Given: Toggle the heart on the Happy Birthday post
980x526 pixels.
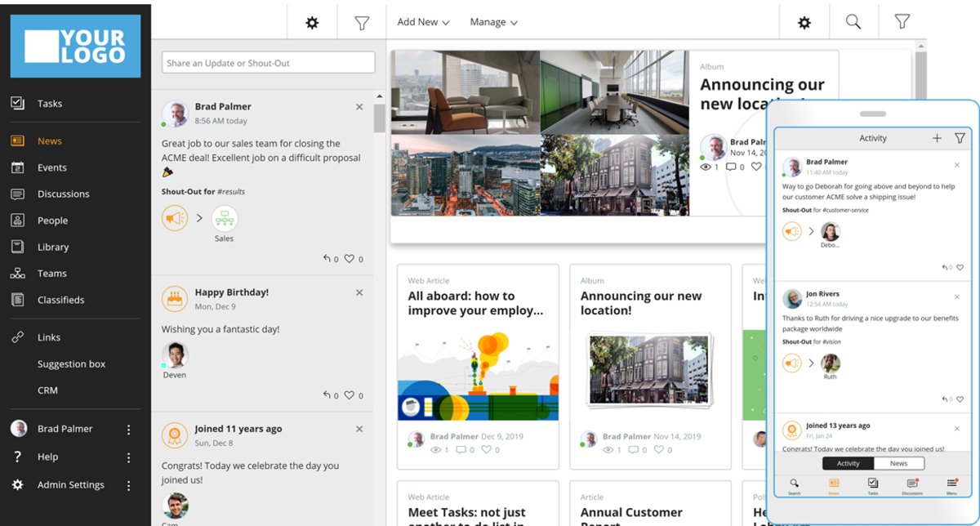Looking at the screenshot, I should [351, 394].
